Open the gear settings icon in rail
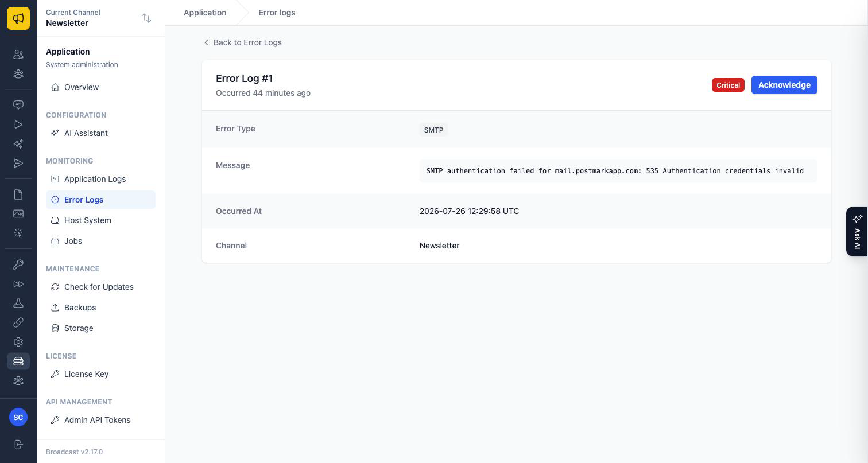 tap(18, 342)
